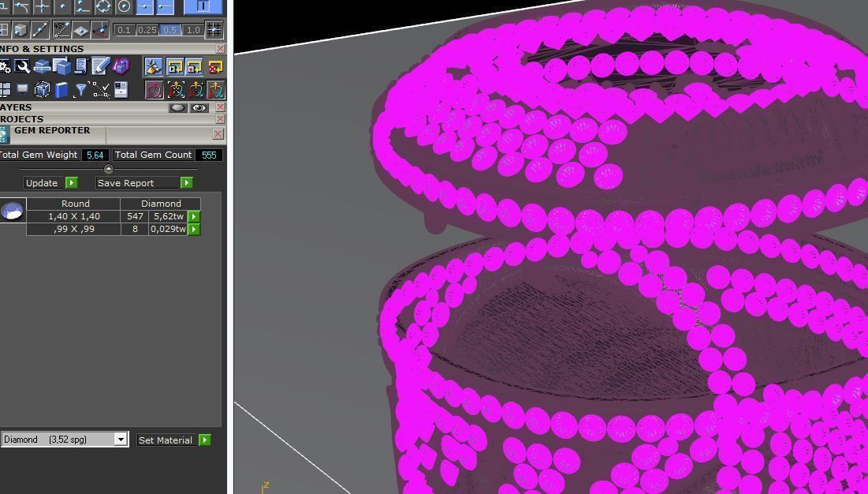Click the second multicolor arrow transform icon

pyautogui.click(x=176, y=89)
